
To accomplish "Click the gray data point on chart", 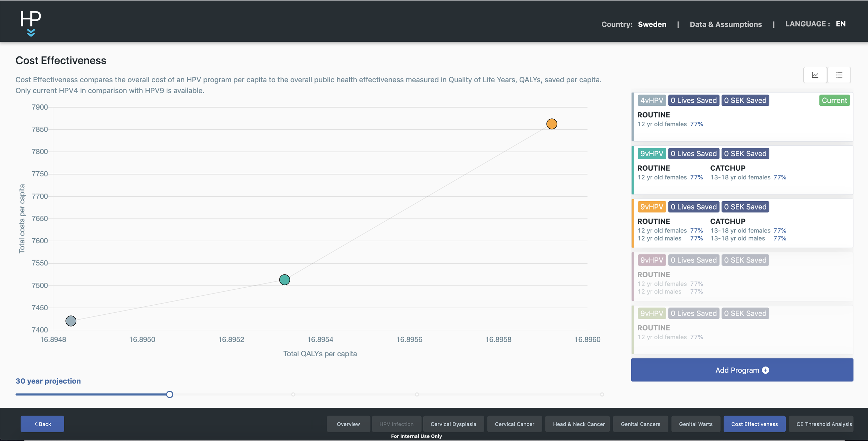I will tap(71, 321).
